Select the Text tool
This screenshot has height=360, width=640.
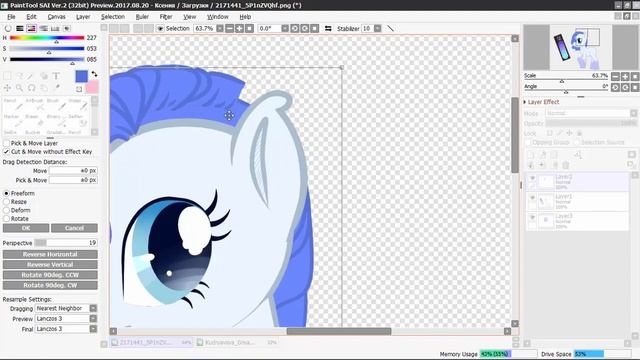[x=56, y=76]
